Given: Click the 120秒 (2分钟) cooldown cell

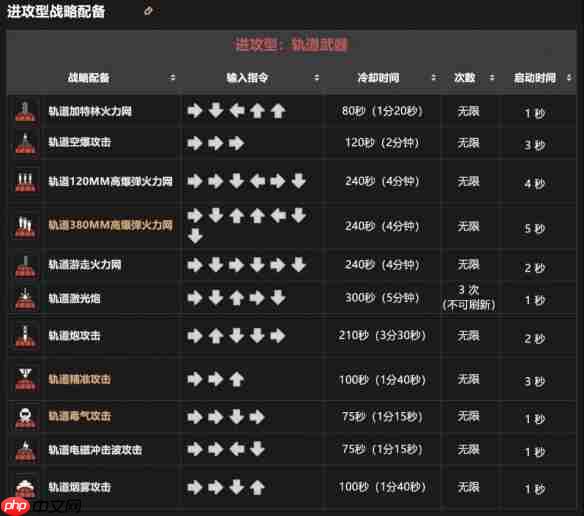Looking at the screenshot, I should pyautogui.click(x=383, y=143).
